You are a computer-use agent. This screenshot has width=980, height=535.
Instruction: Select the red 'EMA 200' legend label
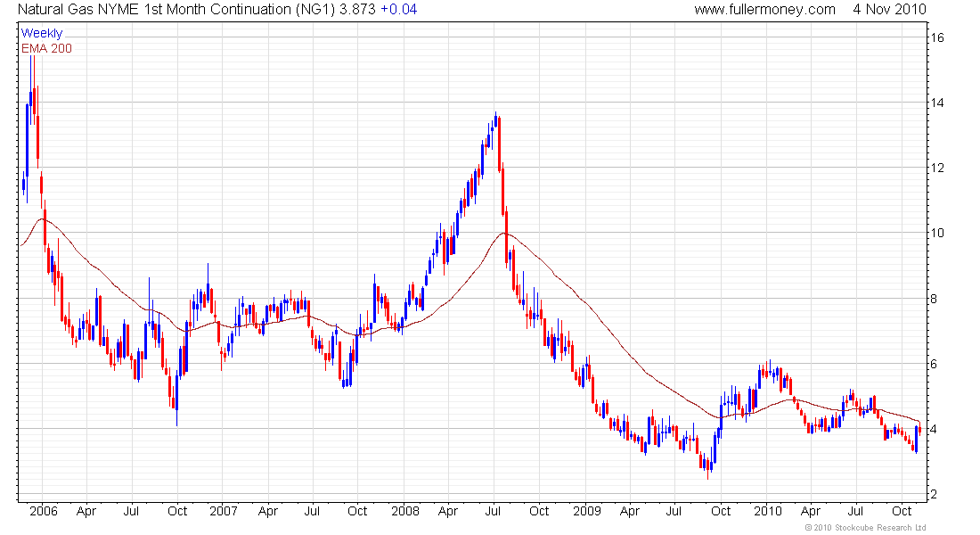point(46,48)
